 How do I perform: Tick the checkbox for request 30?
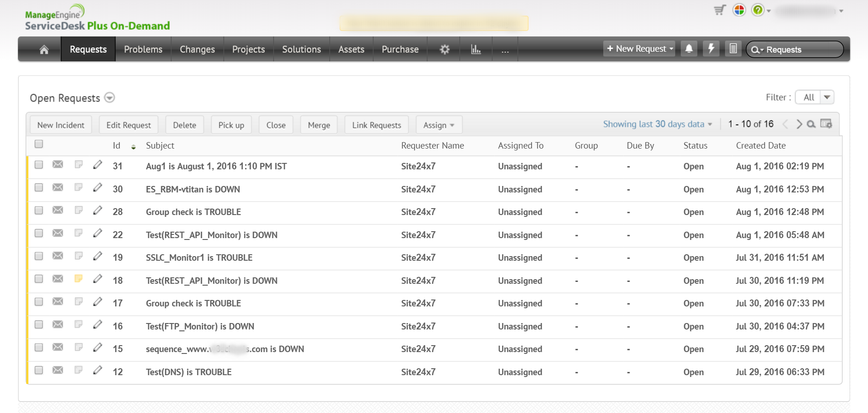pos(39,188)
